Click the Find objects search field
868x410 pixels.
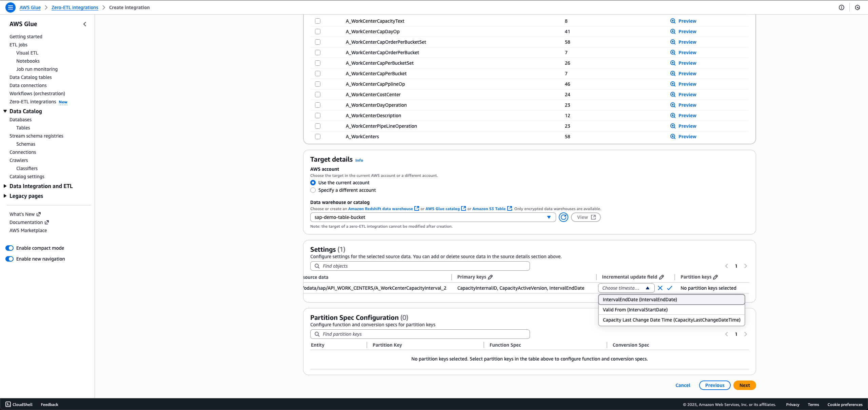tap(420, 266)
